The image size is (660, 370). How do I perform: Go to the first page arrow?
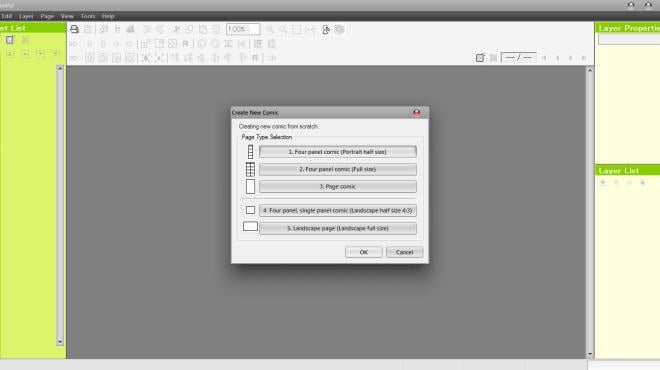click(x=544, y=58)
